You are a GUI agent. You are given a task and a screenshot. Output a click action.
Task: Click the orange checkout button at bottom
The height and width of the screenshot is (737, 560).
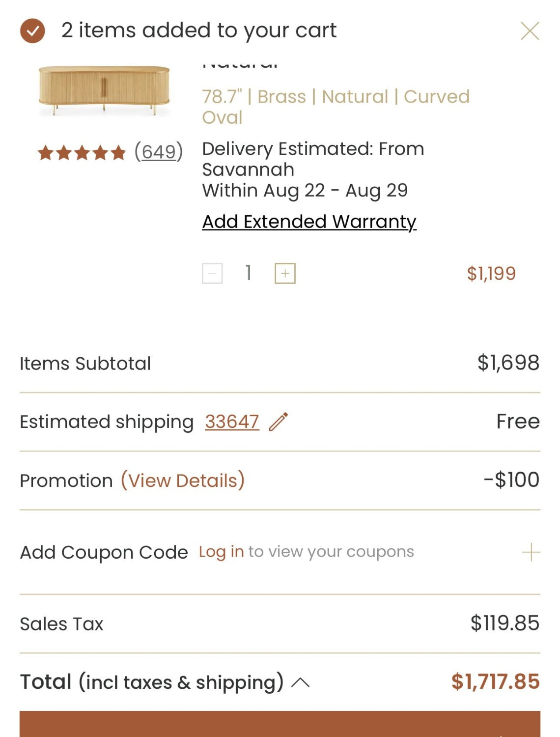click(x=280, y=724)
